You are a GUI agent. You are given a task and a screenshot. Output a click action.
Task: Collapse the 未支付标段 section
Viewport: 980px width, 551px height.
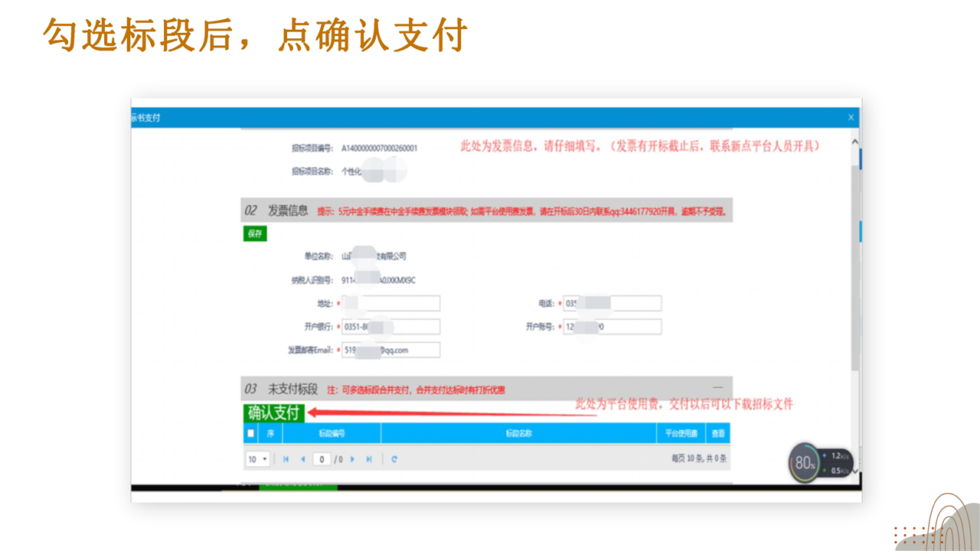tap(717, 389)
